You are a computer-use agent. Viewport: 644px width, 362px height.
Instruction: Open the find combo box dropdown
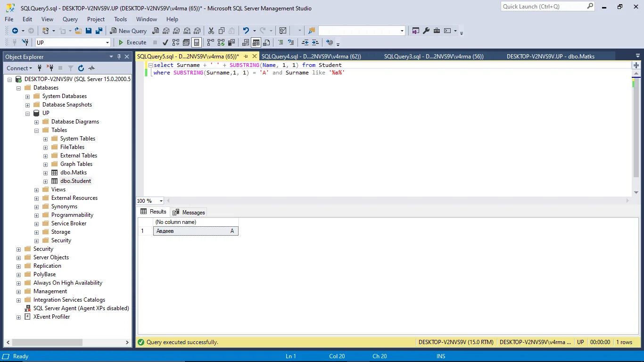coord(402,31)
